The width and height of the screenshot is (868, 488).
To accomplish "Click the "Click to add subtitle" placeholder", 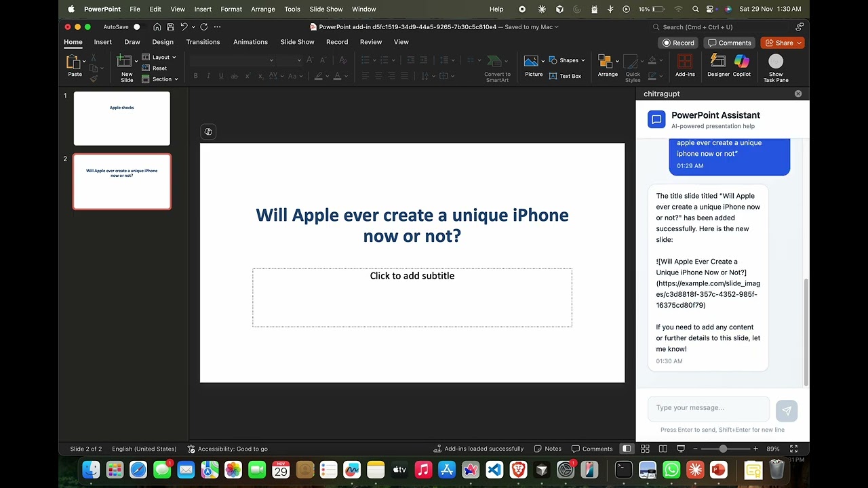I will click(412, 298).
